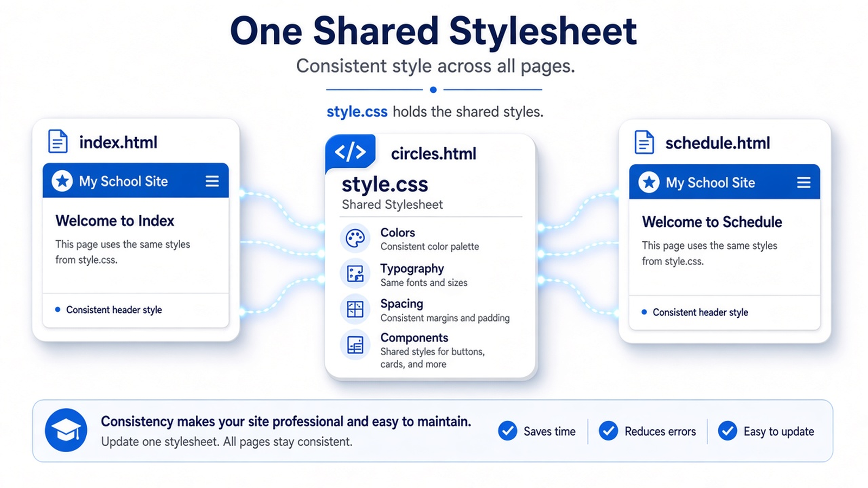Click the file icon beside index.html
The width and height of the screenshot is (868, 488).
(x=58, y=142)
